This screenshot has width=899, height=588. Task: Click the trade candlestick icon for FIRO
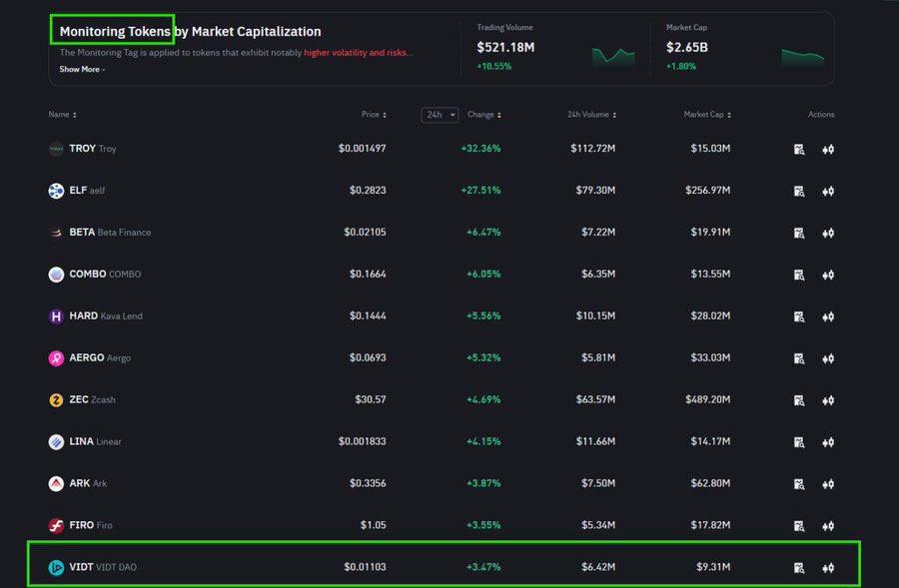pos(828,526)
